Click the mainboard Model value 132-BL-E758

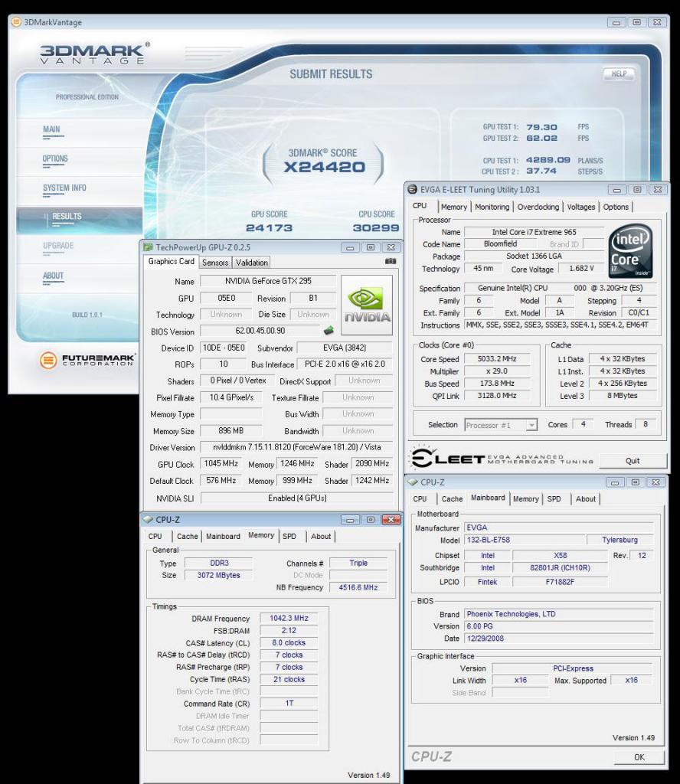[x=525, y=540]
